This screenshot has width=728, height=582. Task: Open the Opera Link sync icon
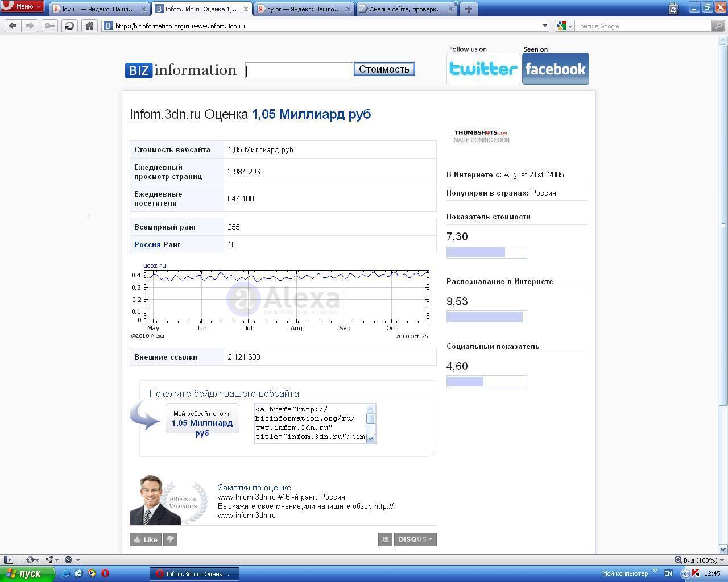click(x=30, y=560)
